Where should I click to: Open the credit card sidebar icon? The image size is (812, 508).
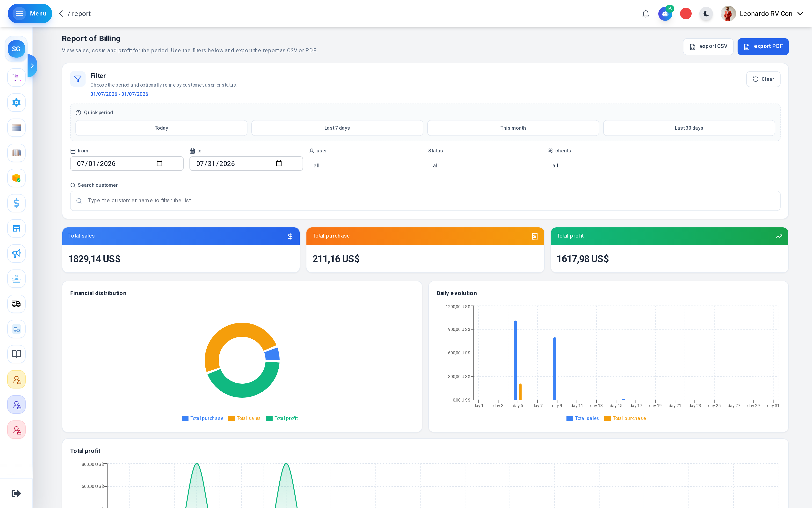click(x=16, y=128)
